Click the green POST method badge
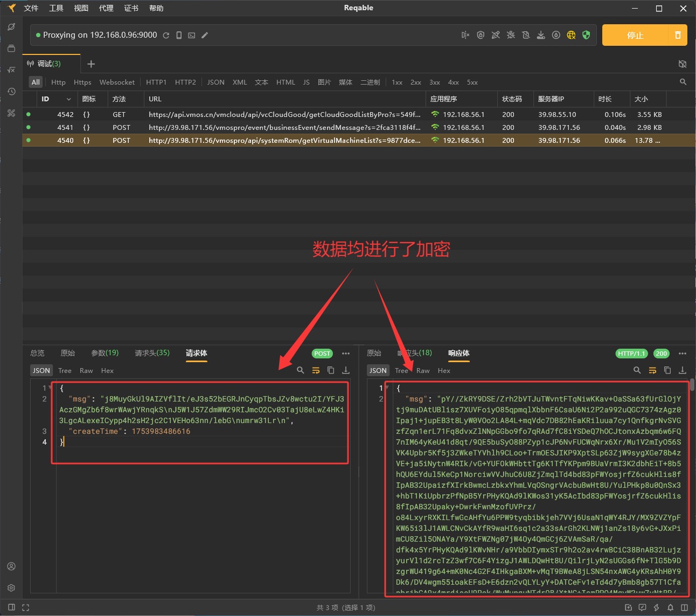This screenshot has height=616, width=696. [x=322, y=354]
